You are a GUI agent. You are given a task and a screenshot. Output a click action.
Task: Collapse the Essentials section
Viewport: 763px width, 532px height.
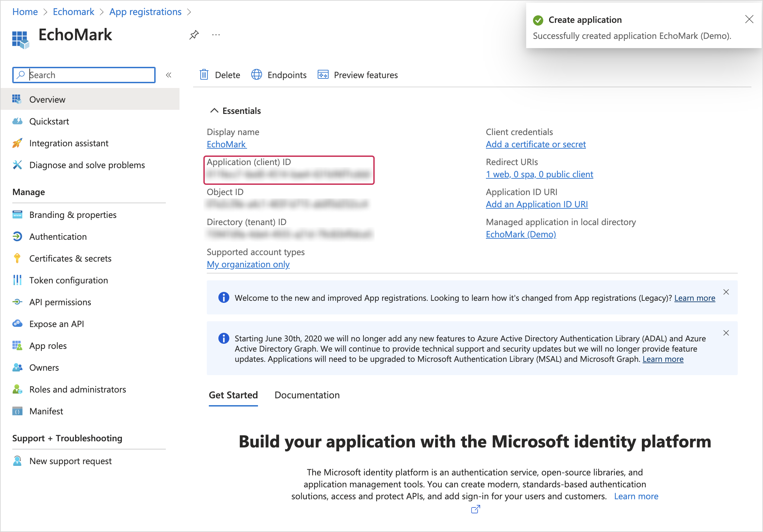coord(214,111)
